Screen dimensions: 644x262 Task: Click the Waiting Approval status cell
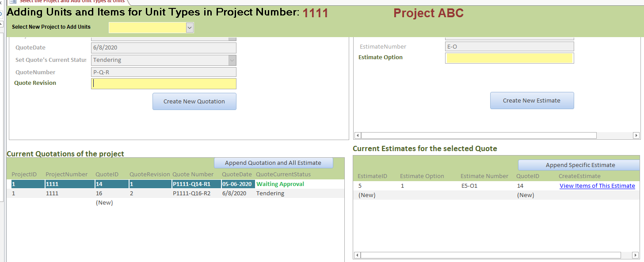(280, 184)
